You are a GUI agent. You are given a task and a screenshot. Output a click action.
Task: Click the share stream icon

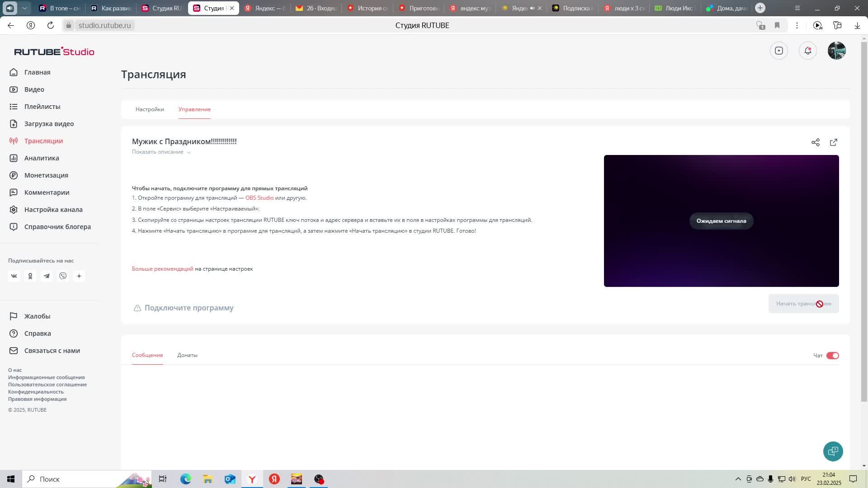816,142
